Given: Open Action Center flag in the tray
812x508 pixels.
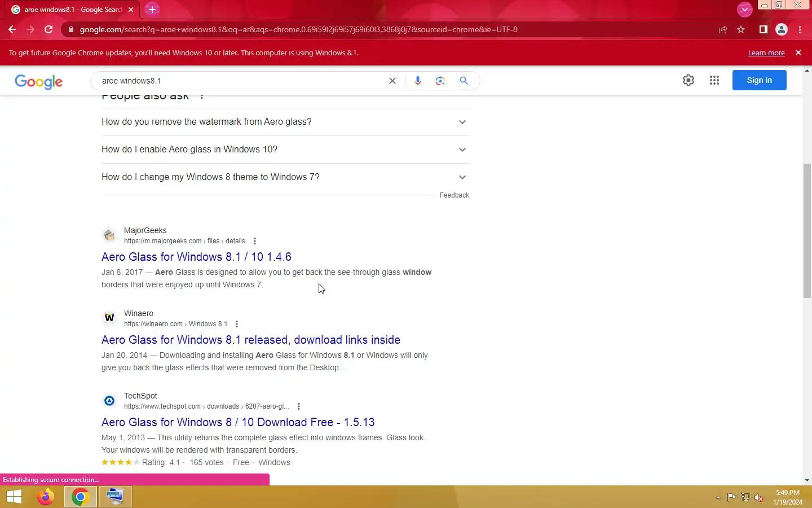Looking at the screenshot, I should 731,497.
